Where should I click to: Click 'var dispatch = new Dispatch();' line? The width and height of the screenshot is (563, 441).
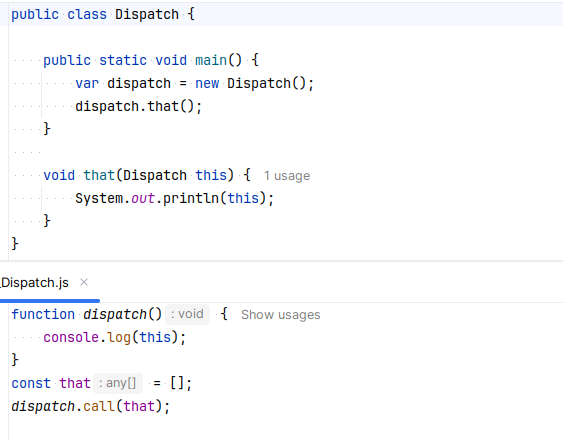tap(195, 83)
